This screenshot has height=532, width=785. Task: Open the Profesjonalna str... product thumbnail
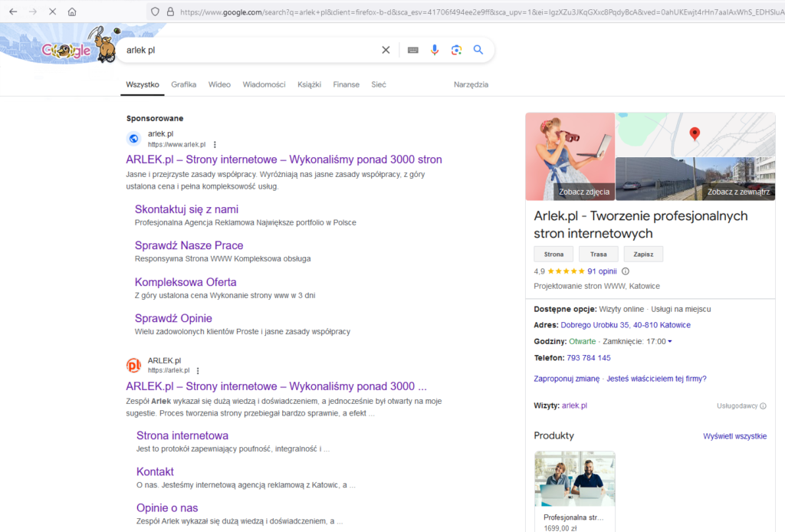coord(575,479)
